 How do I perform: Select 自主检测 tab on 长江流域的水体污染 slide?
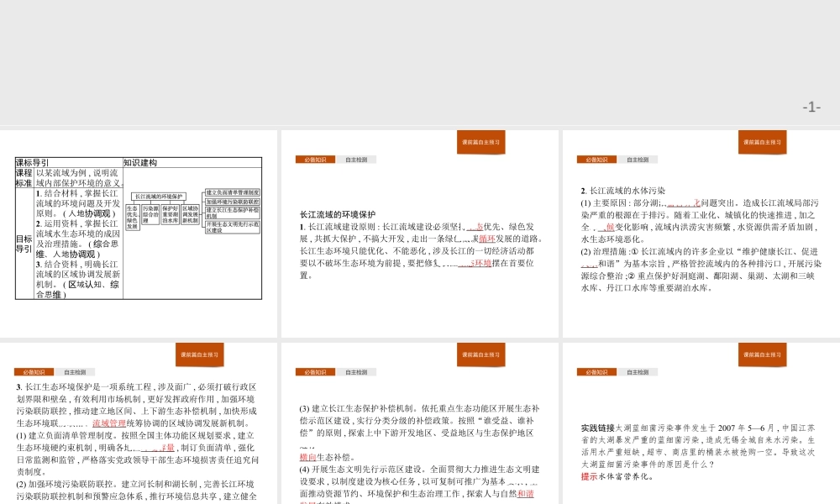[x=638, y=160]
